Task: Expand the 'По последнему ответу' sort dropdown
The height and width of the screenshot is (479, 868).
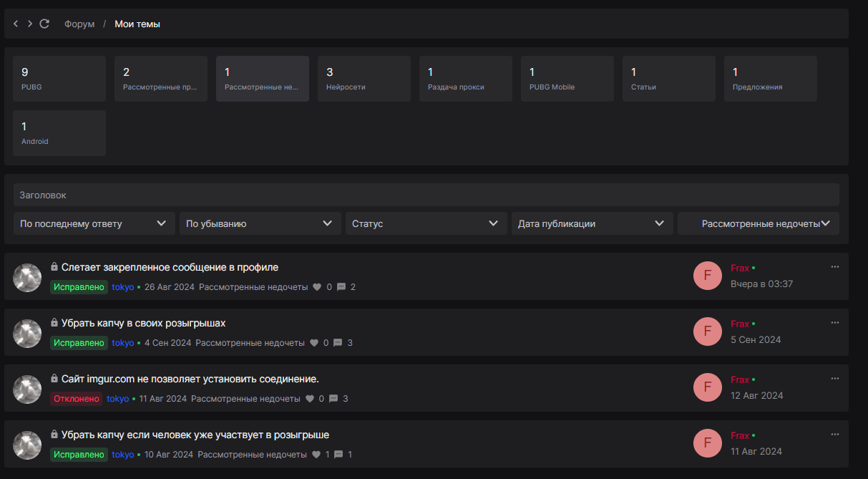Action: (94, 223)
